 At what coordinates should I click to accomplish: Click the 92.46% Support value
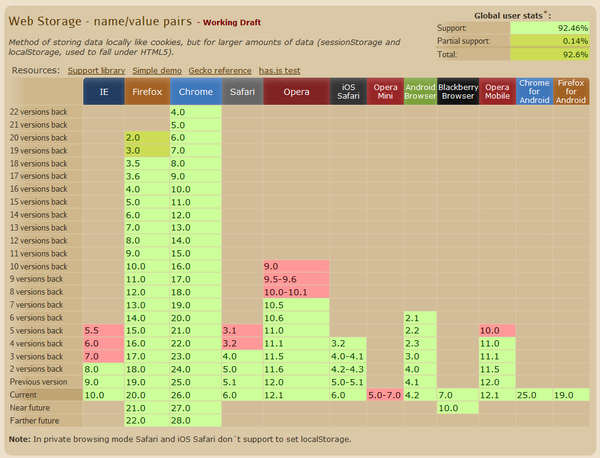[549, 28]
